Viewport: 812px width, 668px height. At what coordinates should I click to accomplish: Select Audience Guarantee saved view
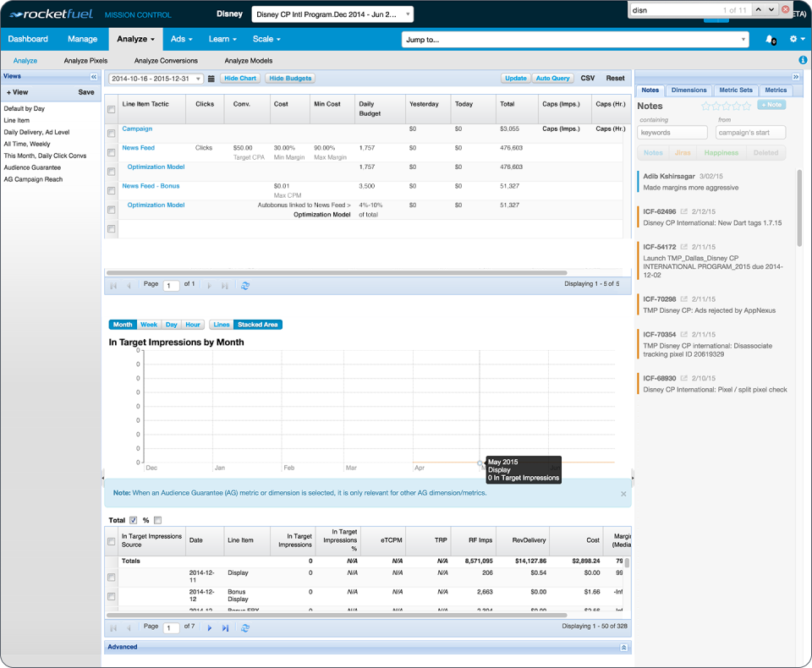point(33,167)
